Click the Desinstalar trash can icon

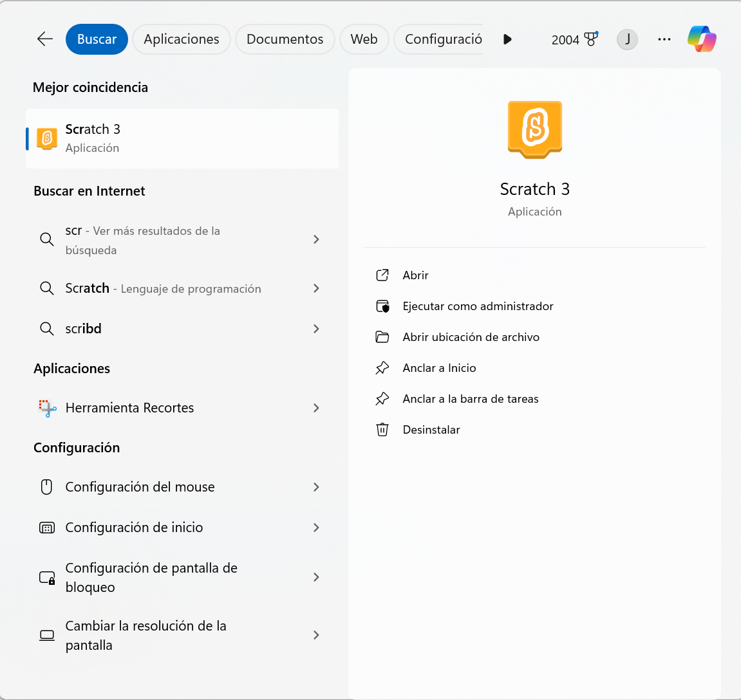tap(382, 429)
